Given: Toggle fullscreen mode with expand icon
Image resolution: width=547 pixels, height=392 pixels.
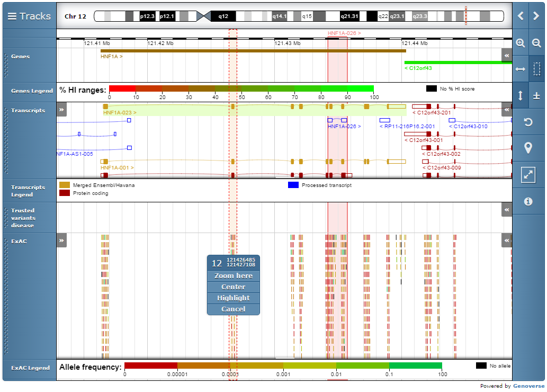Looking at the screenshot, I should click(x=528, y=174).
